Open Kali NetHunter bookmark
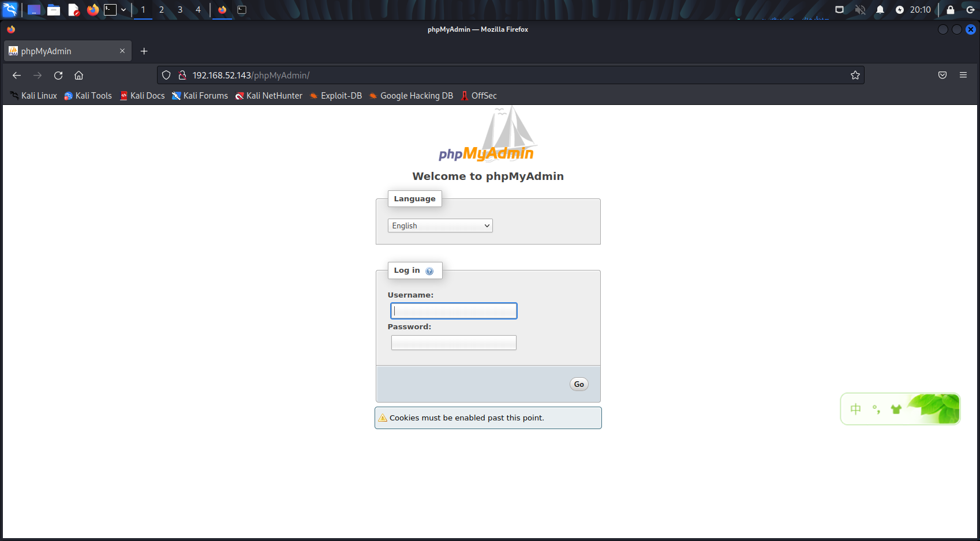The width and height of the screenshot is (980, 541). [x=268, y=96]
